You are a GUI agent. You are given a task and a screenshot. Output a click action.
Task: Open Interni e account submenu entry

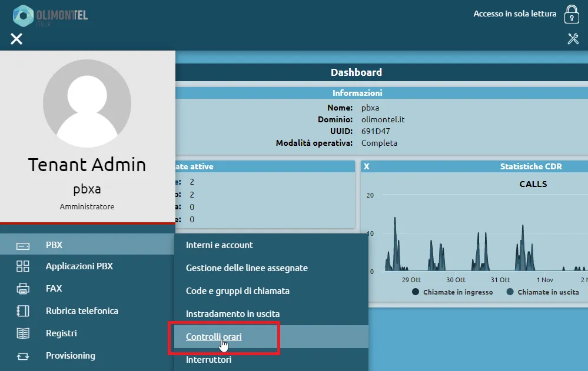[x=220, y=245]
